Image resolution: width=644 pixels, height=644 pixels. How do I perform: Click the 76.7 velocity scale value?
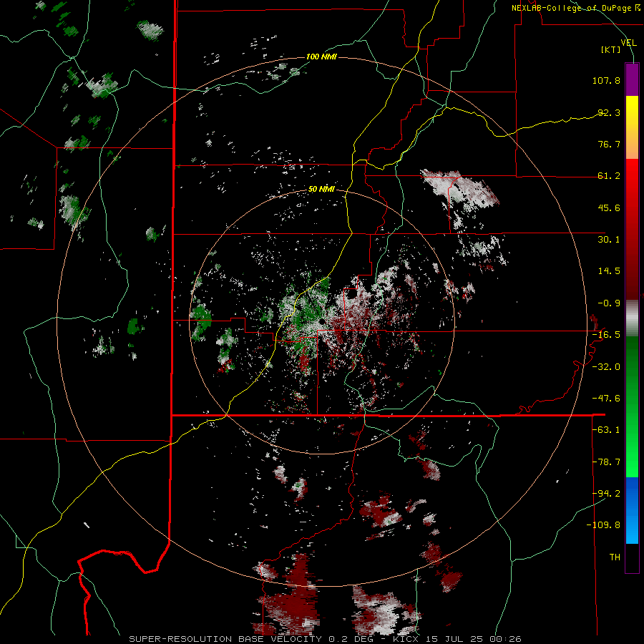pos(609,144)
